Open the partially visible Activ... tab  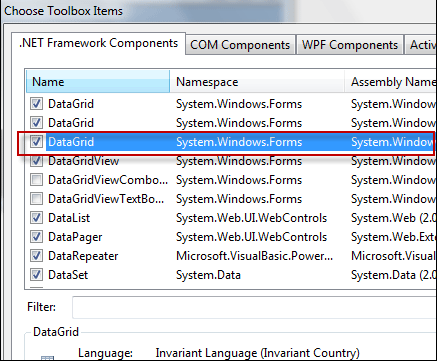[x=421, y=45]
